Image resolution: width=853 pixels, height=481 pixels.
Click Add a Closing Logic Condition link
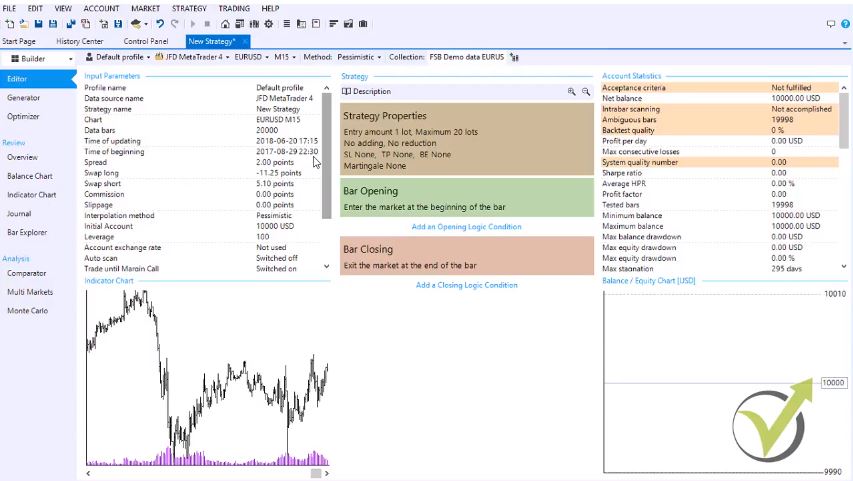pos(466,285)
